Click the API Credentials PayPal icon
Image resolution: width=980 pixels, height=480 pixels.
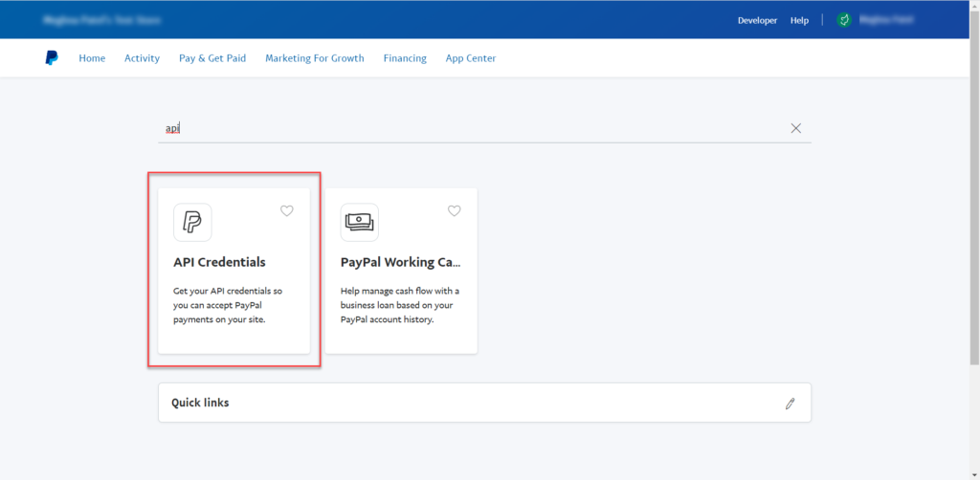192,223
